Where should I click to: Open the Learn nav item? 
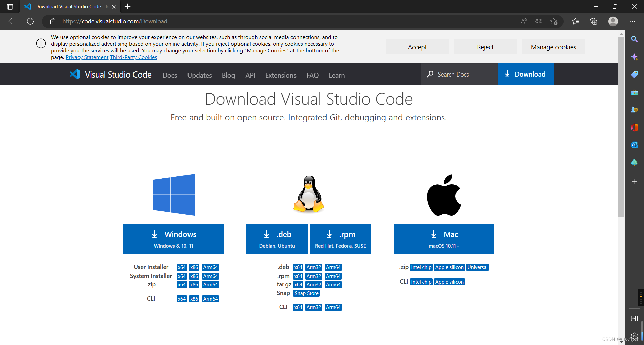point(337,75)
